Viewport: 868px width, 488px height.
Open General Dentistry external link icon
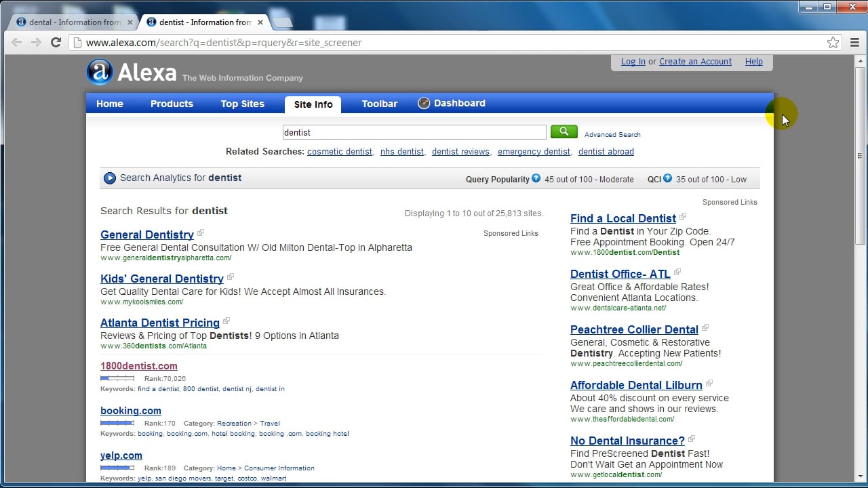click(201, 233)
